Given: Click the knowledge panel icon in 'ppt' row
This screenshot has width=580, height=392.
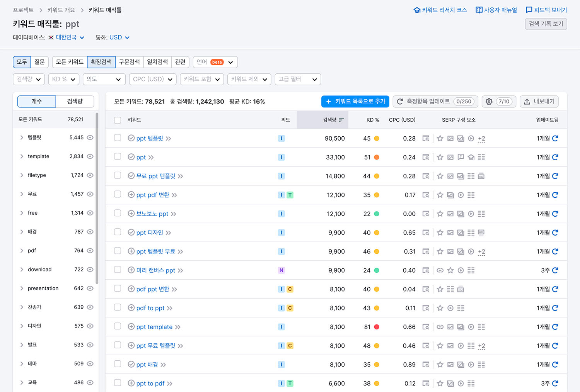Looking at the screenshot, I should coord(471,157).
